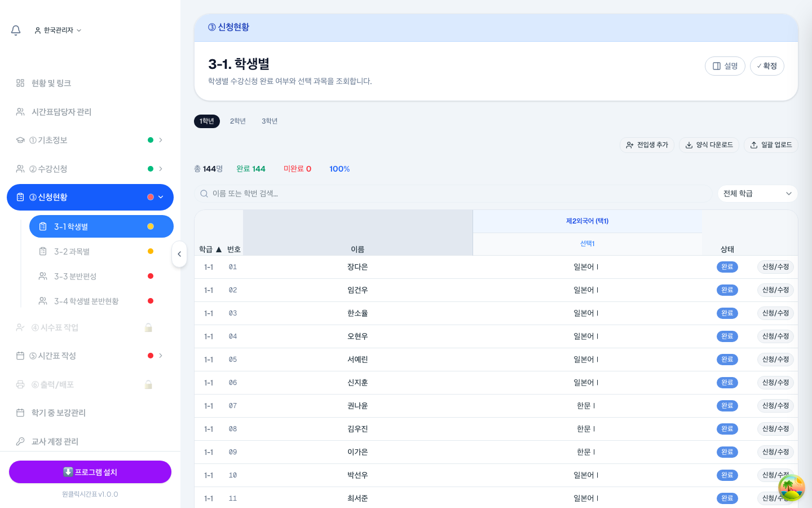Click the 원클릭시간표 v1.0.0 version text
The image size is (812, 508).
(x=90, y=494)
